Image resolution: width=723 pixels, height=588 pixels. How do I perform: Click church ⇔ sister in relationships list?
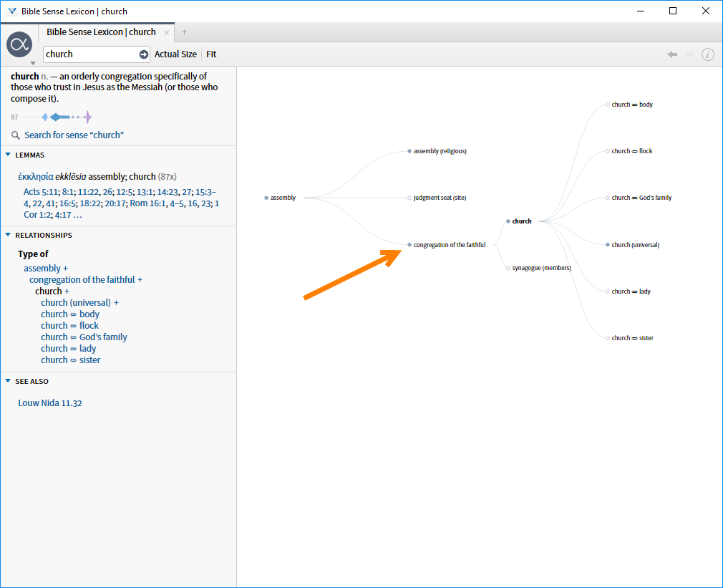[x=71, y=360]
